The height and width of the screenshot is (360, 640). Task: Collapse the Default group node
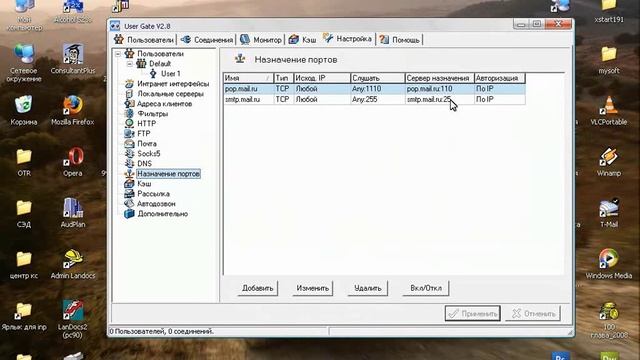click(129, 64)
